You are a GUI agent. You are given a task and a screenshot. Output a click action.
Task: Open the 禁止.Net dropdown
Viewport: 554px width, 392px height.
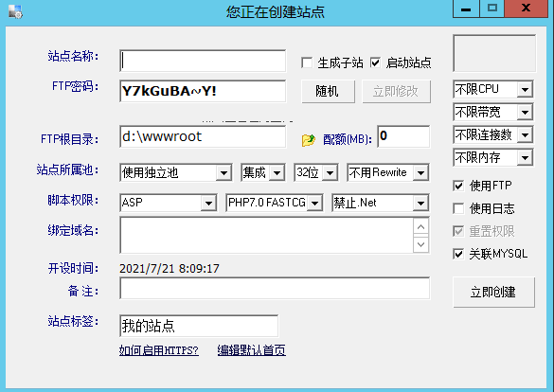click(380, 203)
